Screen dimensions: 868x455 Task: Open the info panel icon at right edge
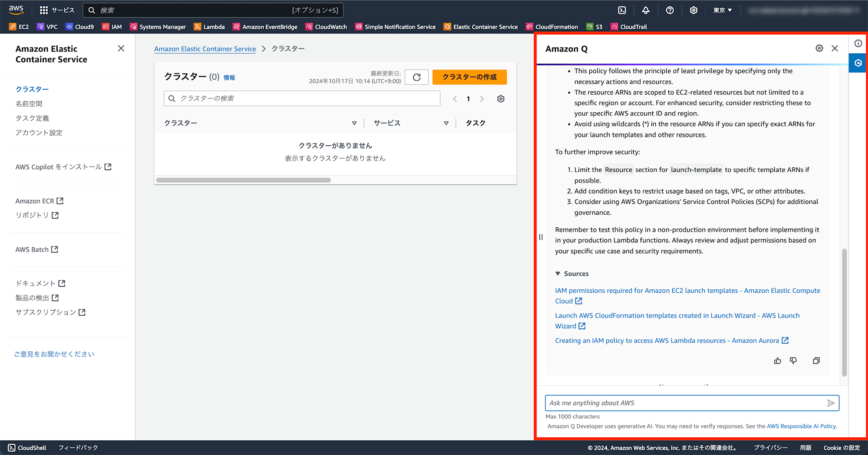click(x=858, y=43)
